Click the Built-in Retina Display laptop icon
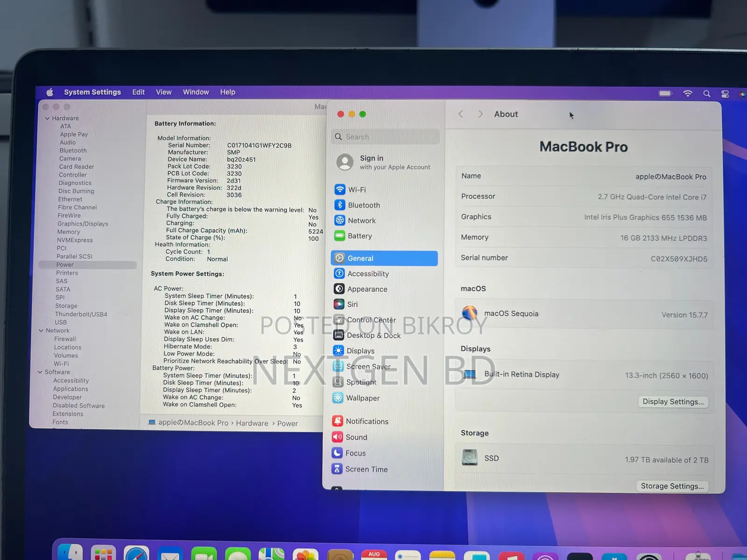The height and width of the screenshot is (560, 747). (470, 374)
